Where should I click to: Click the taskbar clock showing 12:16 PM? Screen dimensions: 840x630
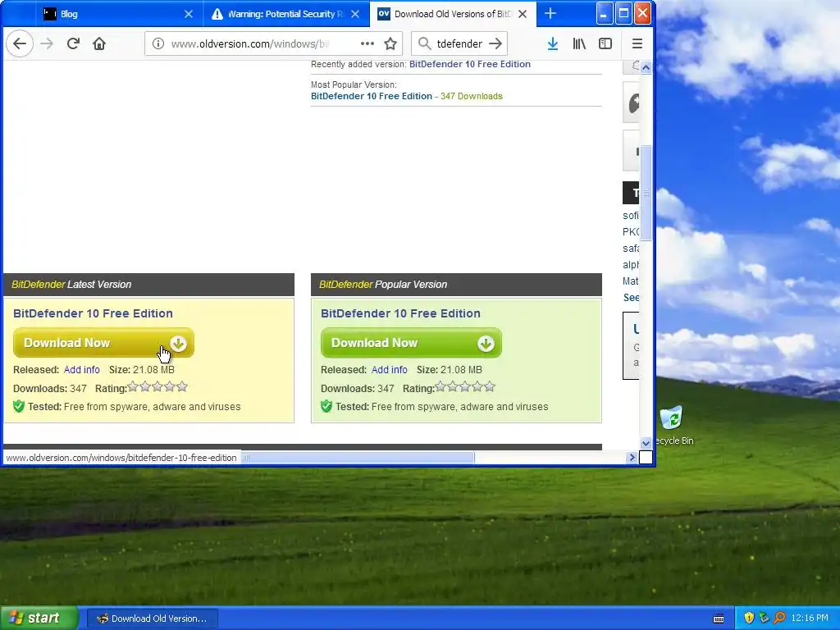pyautogui.click(x=810, y=619)
